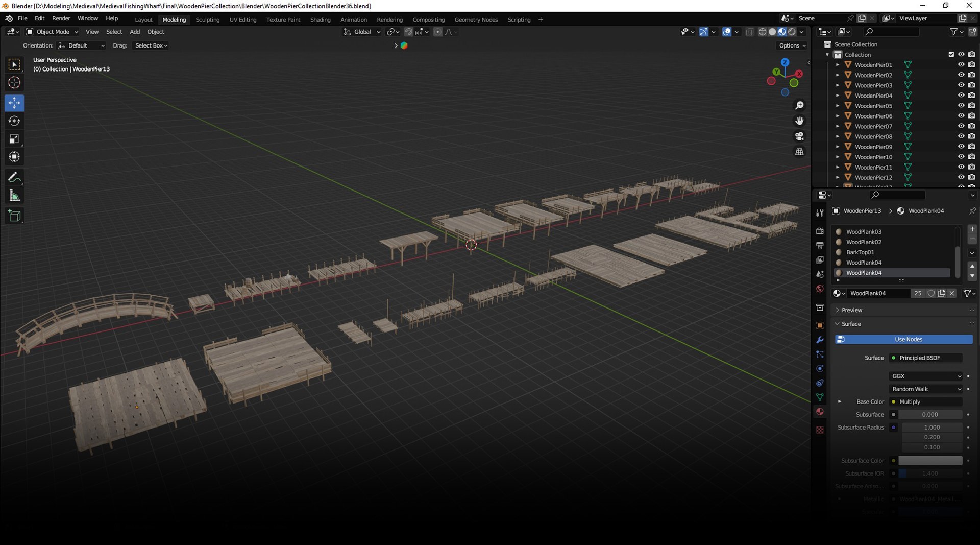Click the Principled BSDF surface shader
The width and height of the screenshot is (980, 545).
click(926, 358)
